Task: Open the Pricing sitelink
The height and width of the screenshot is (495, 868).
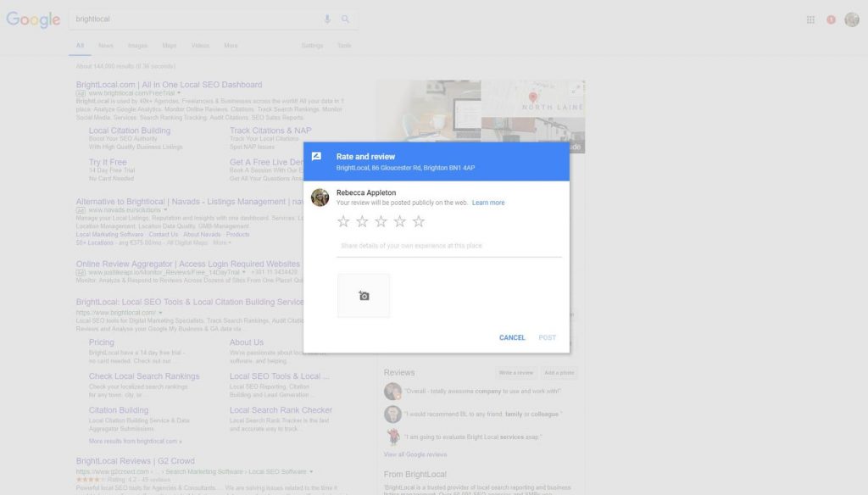Action: (x=102, y=342)
